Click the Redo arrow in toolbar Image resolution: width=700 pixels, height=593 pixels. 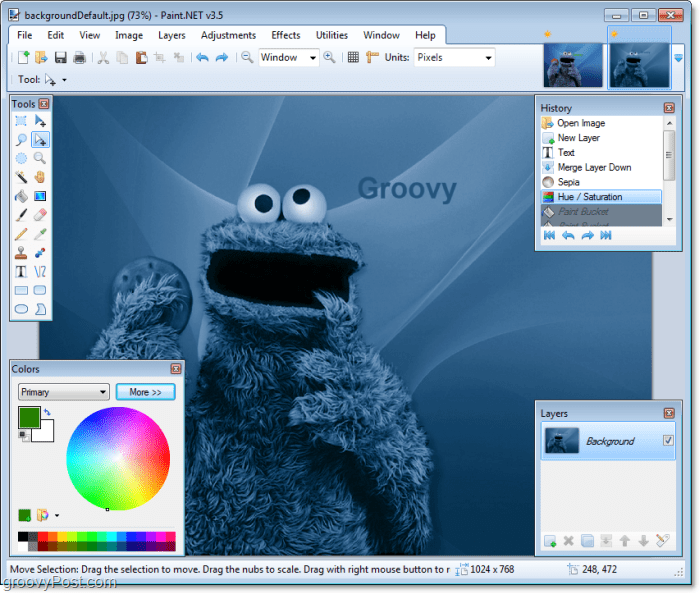click(222, 57)
